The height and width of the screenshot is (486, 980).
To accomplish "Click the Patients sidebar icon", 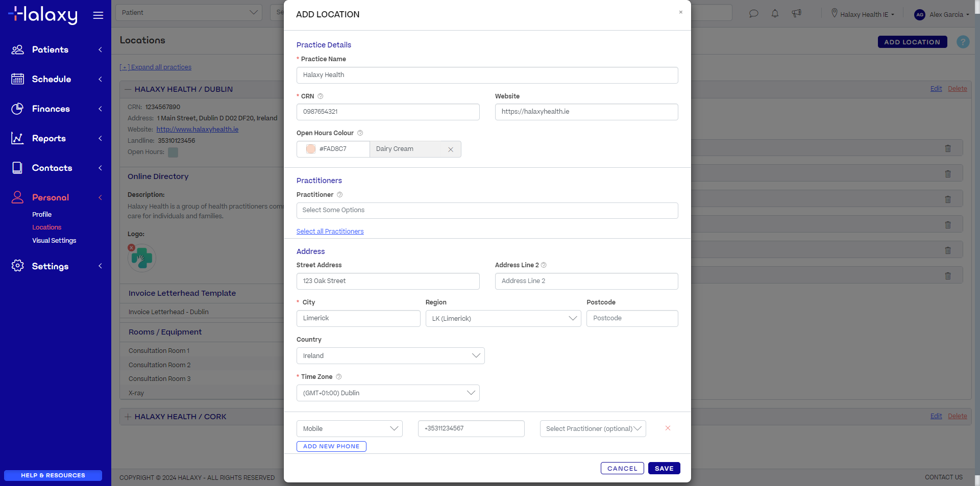I will coord(18,49).
